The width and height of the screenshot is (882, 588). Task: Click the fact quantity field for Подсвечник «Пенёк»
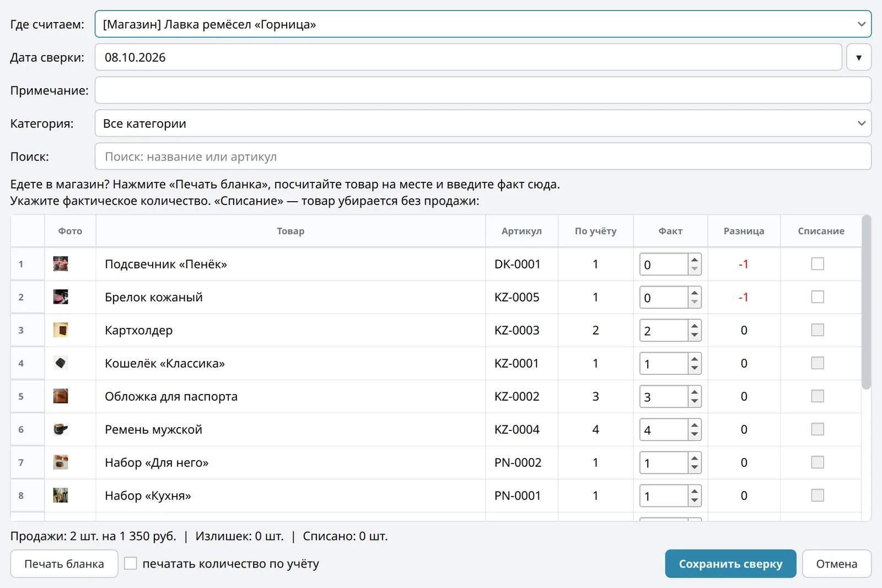tap(664, 265)
